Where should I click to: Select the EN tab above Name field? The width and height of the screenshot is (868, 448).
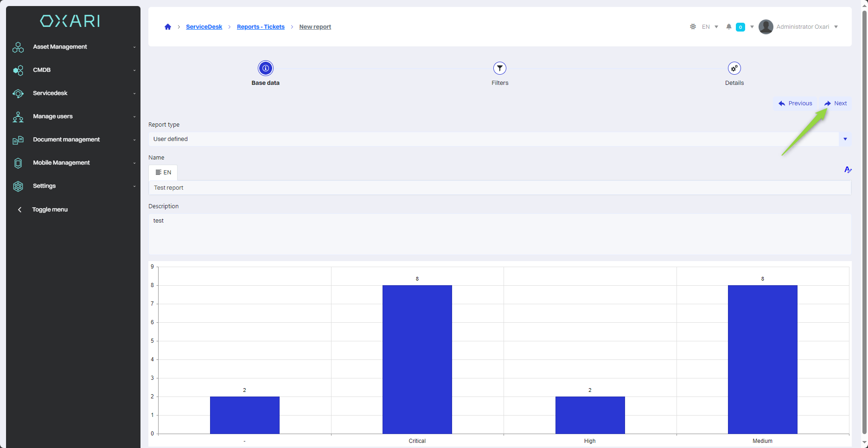(163, 173)
